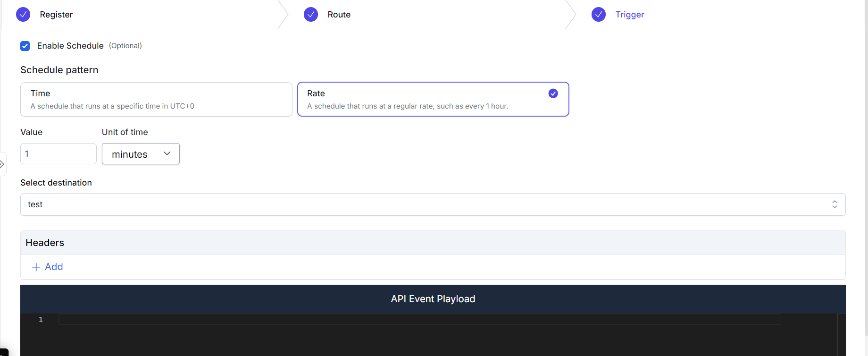Click the plus icon beside Add
The width and height of the screenshot is (868, 356).
(36, 267)
